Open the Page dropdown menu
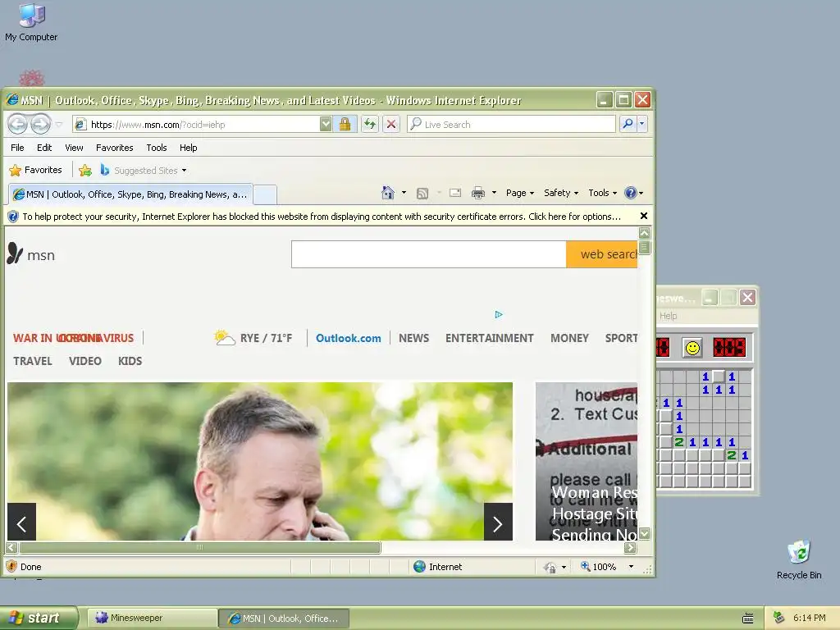This screenshot has height=630, width=840. click(x=519, y=193)
